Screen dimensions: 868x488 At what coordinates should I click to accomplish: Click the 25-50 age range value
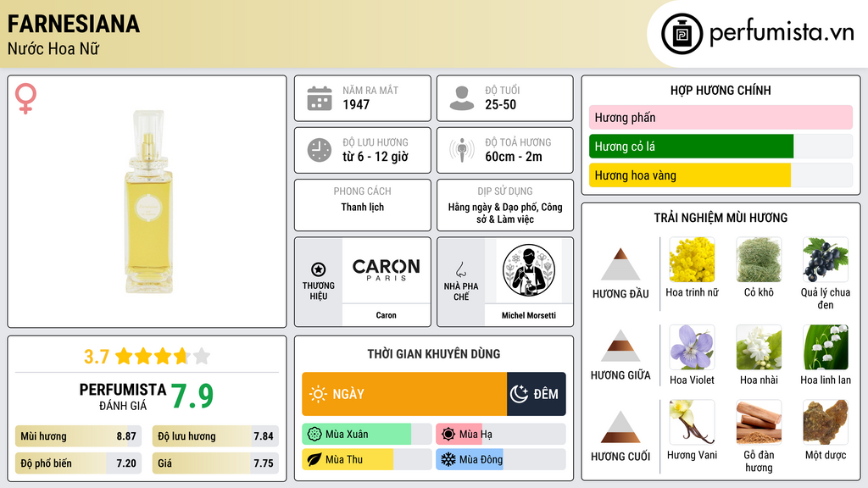tap(500, 104)
